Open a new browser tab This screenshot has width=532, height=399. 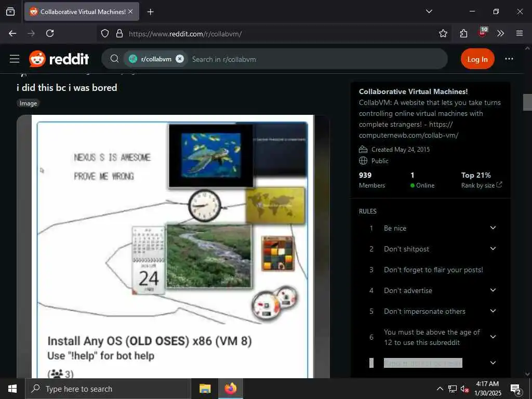(x=151, y=12)
